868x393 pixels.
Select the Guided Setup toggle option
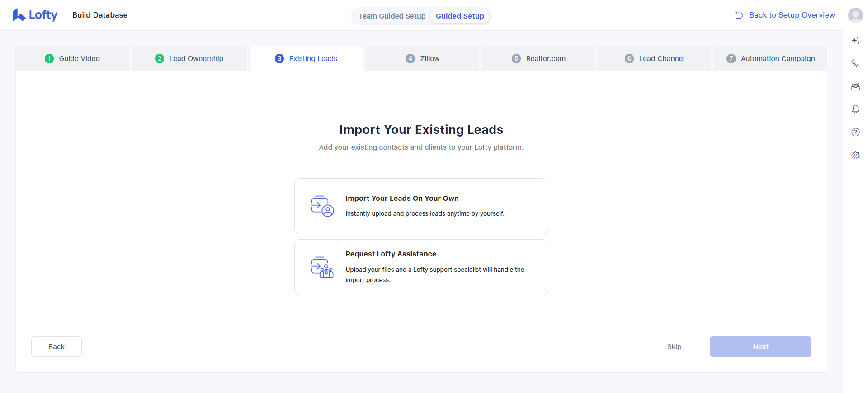(459, 16)
